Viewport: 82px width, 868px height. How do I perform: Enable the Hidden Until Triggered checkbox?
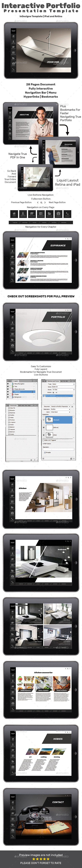click(x=43, y=440)
